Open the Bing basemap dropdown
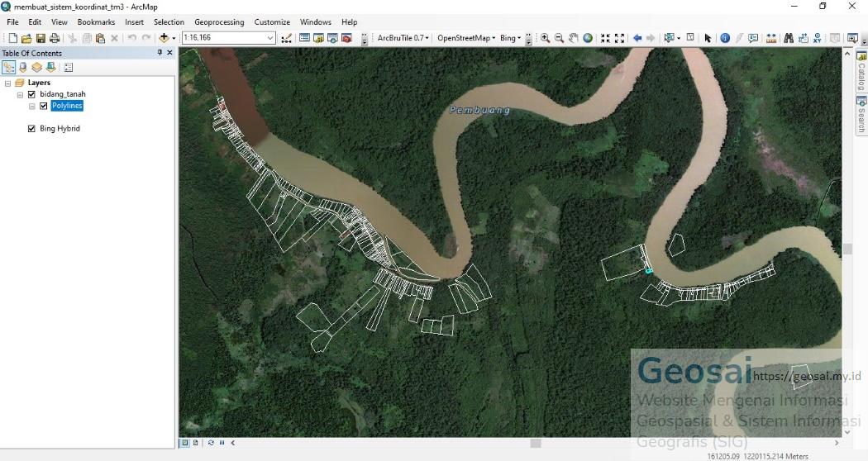This screenshot has width=868, height=461. [510, 38]
